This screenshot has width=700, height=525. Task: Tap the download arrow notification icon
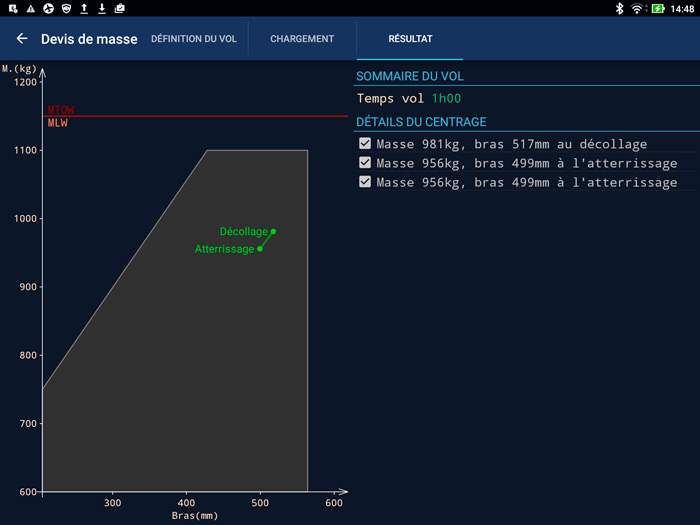[102, 8]
